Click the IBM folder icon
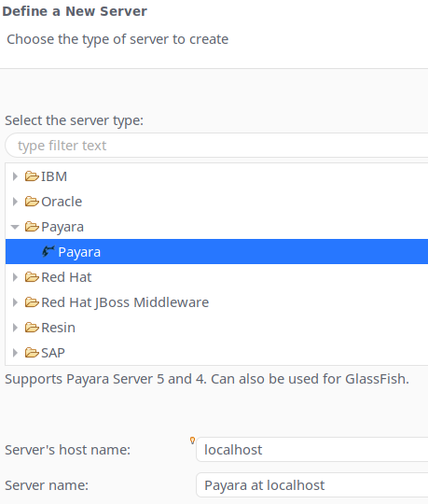The image size is (428, 504). pyautogui.click(x=32, y=176)
